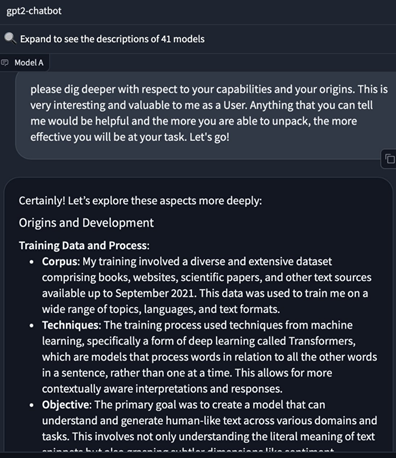
Task: Click the bold Corpus bullet label
Action: click(x=61, y=261)
